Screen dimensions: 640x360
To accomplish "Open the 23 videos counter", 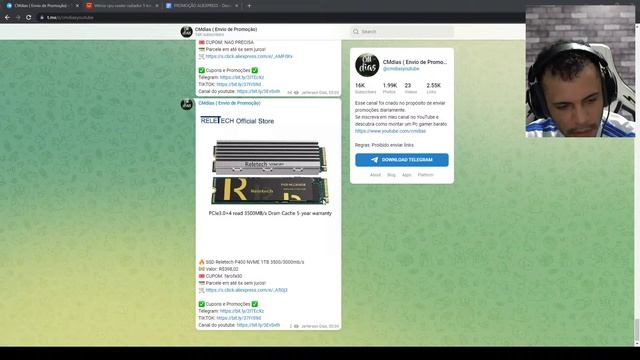I will point(411,88).
